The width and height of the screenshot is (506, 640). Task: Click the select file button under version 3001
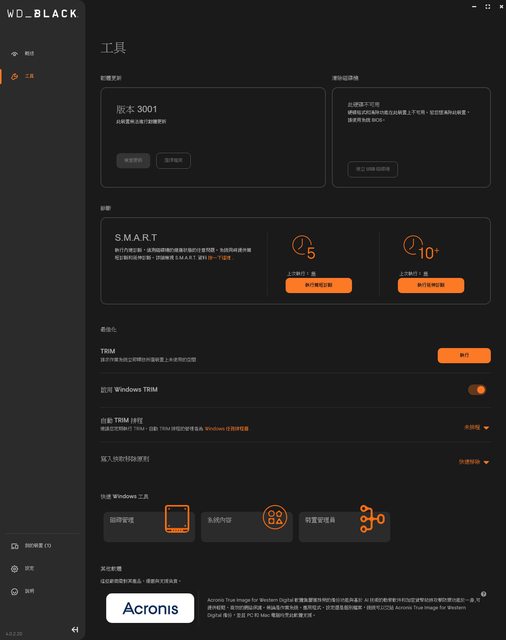click(x=173, y=160)
